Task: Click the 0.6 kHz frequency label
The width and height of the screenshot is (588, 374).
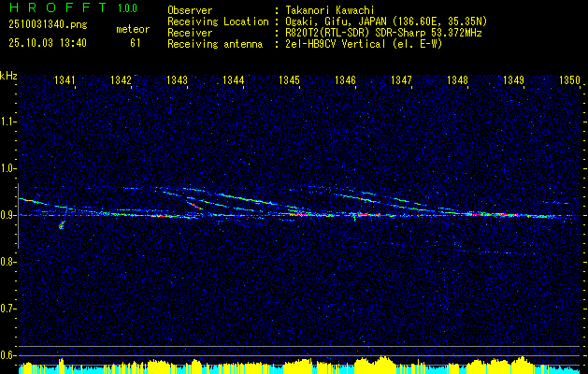Action: [7, 355]
